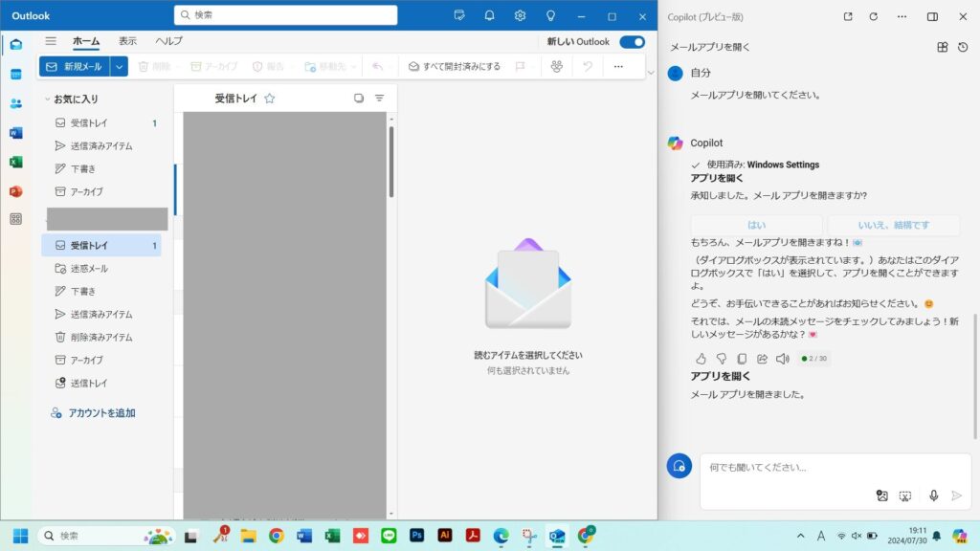
Task: Click the notifications bell in Outlook
Action: 489,15
